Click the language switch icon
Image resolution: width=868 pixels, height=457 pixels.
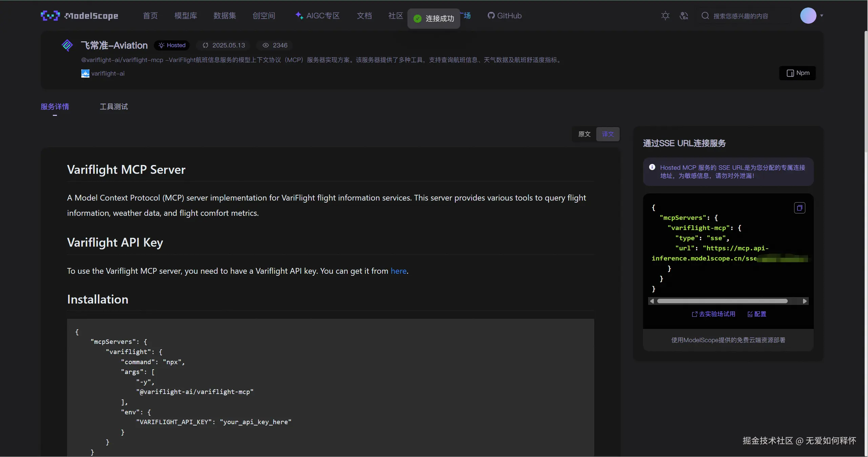(684, 16)
